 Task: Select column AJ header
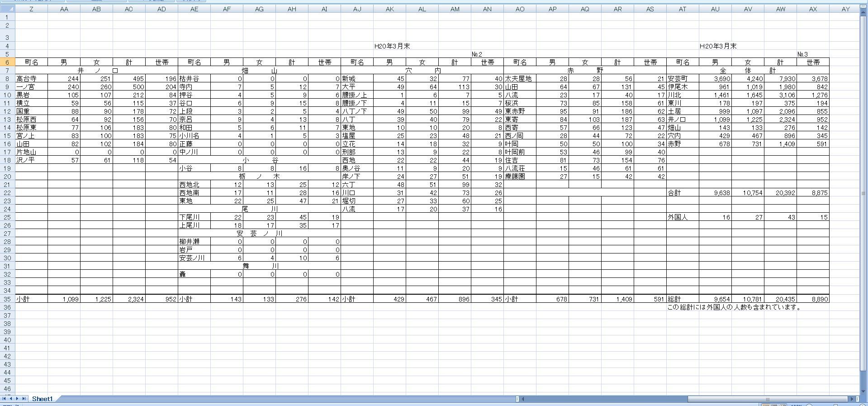tap(357, 9)
